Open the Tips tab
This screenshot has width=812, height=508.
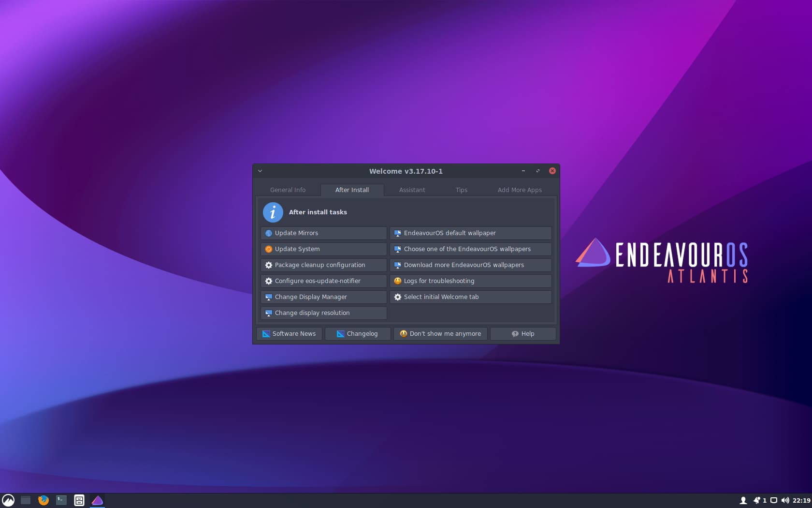point(461,190)
